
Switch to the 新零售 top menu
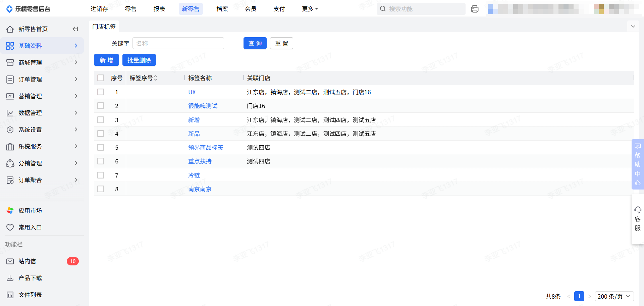(191, 9)
